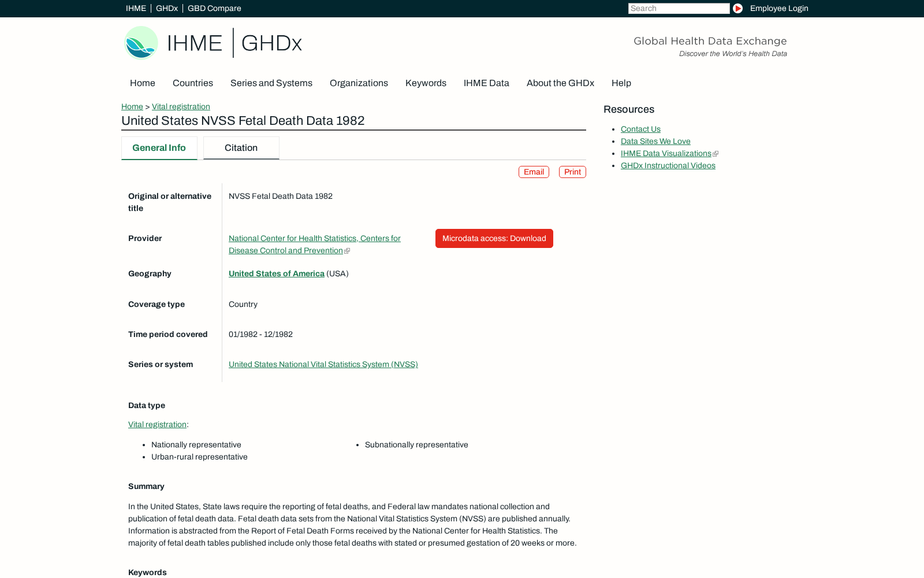Click Urban-rural representative list item
This screenshot has width=924, height=578.
tap(199, 457)
